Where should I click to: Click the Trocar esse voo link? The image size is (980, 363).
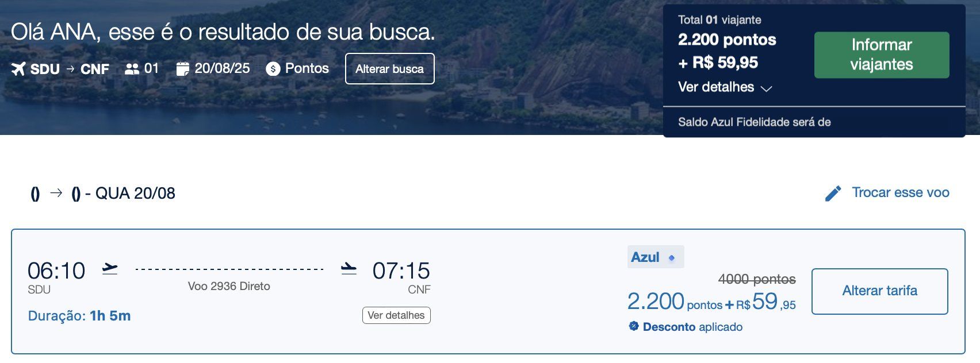[x=900, y=192]
